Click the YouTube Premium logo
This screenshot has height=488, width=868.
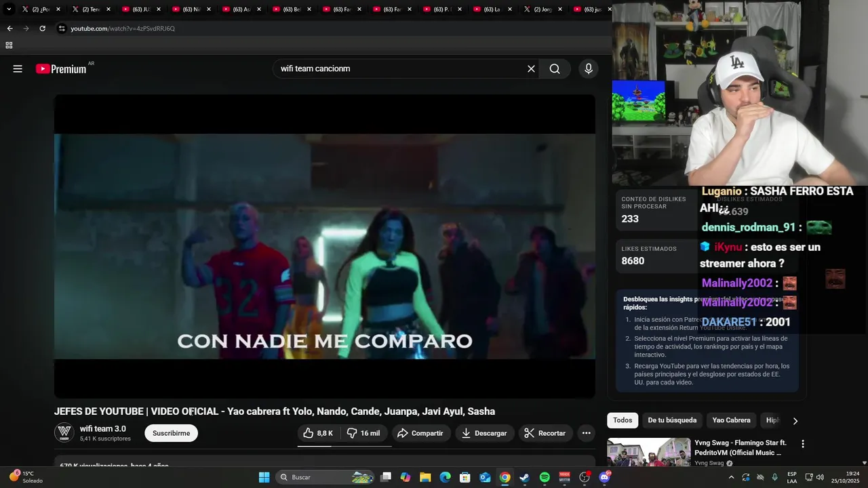coord(62,68)
